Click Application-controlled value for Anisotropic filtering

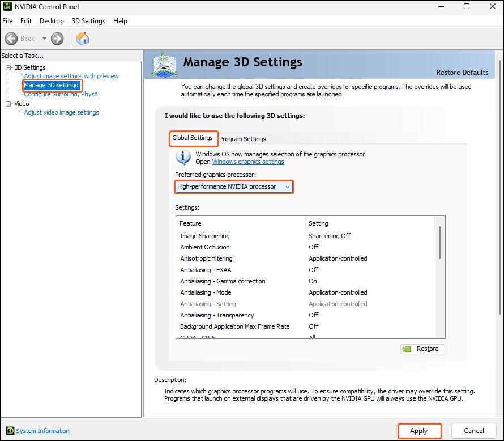click(x=338, y=258)
